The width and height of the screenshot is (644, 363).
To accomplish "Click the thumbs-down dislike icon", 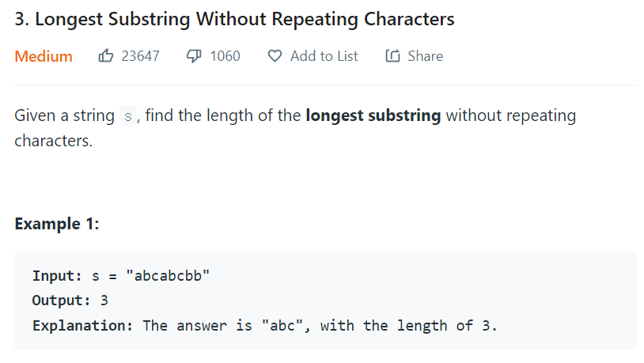I will [x=194, y=56].
